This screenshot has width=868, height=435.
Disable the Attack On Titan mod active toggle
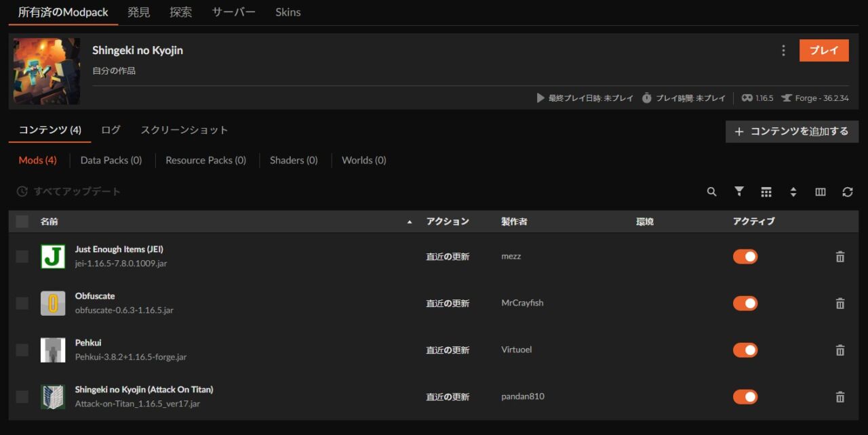click(x=745, y=397)
